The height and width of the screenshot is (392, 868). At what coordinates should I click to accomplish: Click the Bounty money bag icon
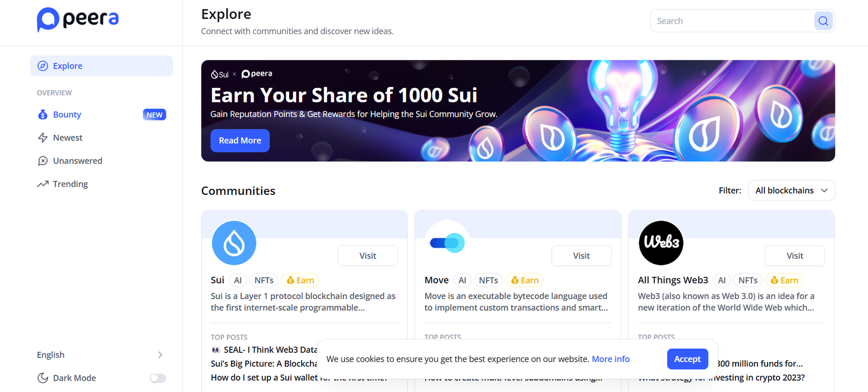click(43, 115)
